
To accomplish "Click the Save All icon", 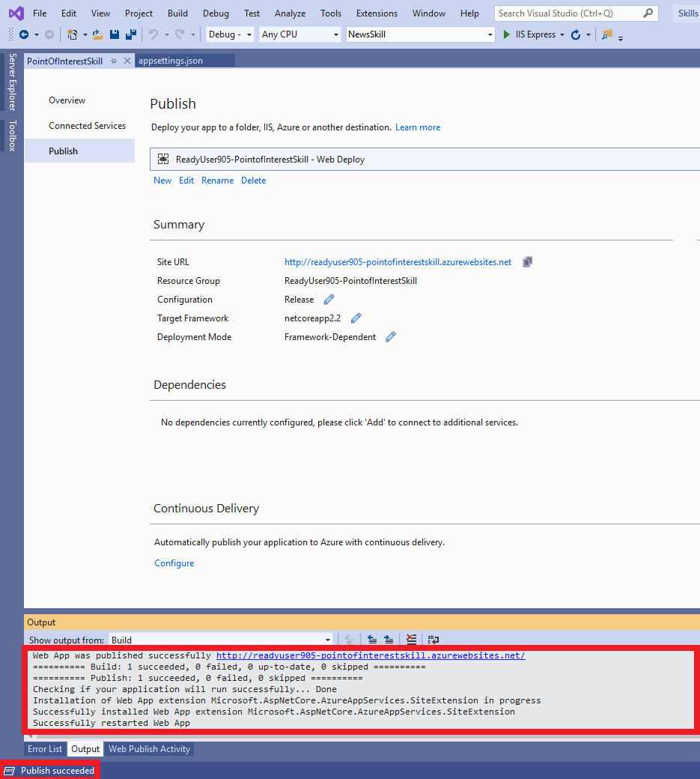I will (x=131, y=34).
